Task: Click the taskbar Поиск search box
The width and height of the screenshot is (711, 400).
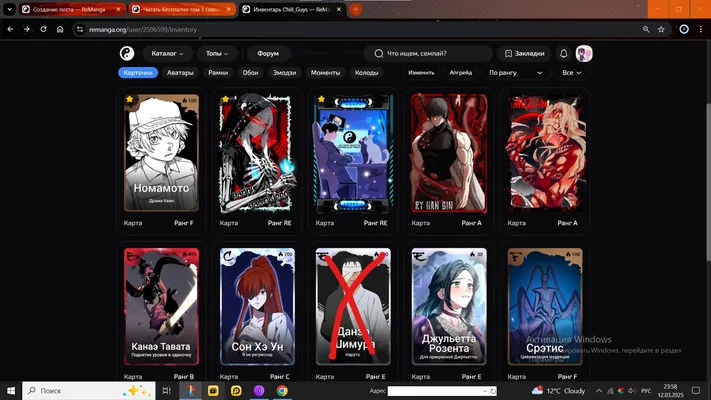Action: point(89,390)
